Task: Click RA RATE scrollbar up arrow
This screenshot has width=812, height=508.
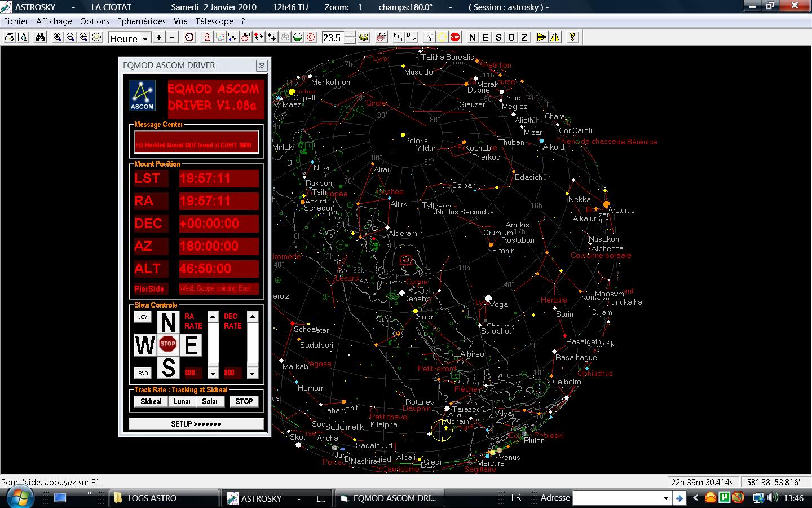Action: (x=213, y=316)
